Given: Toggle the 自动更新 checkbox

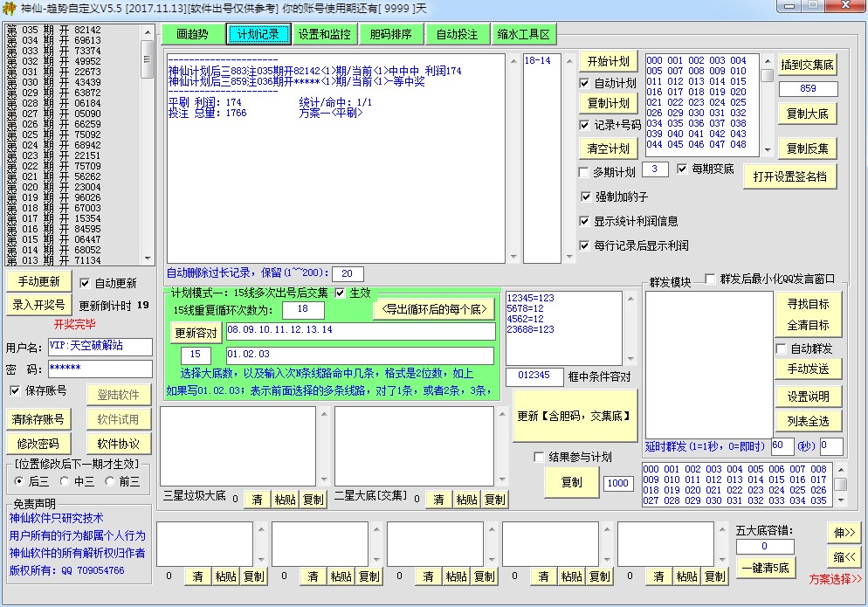Looking at the screenshot, I should tap(85, 283).
